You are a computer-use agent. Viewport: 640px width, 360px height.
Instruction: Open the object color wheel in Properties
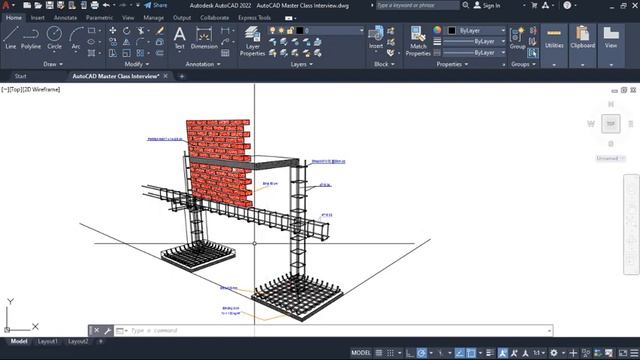[437, 30]
